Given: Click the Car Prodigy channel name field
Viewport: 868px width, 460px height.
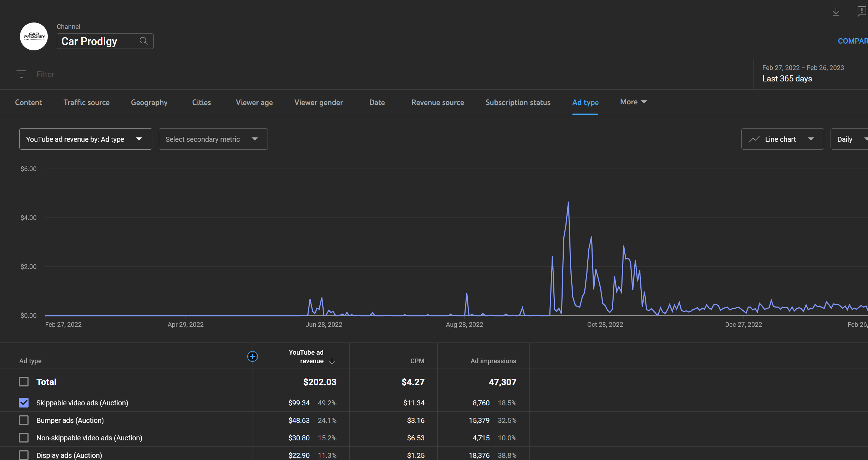Looking at the screenshot, I should (105, 41).
